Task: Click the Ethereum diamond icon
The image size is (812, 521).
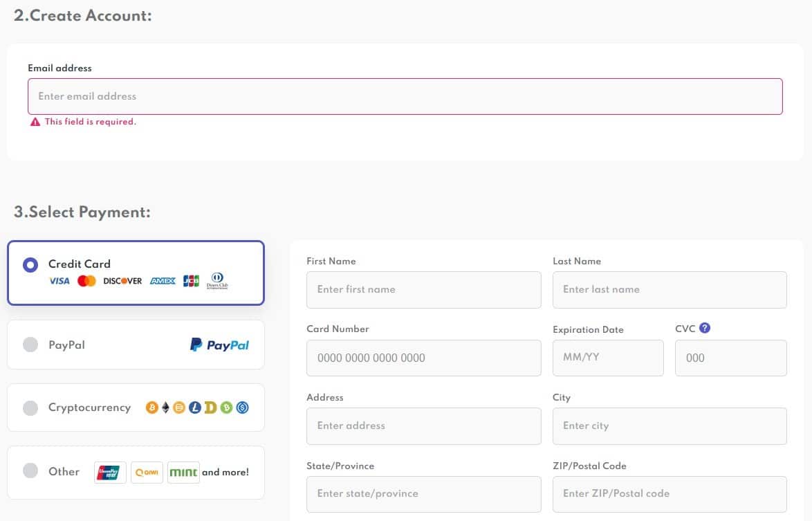Action: (x=166, y=408)
